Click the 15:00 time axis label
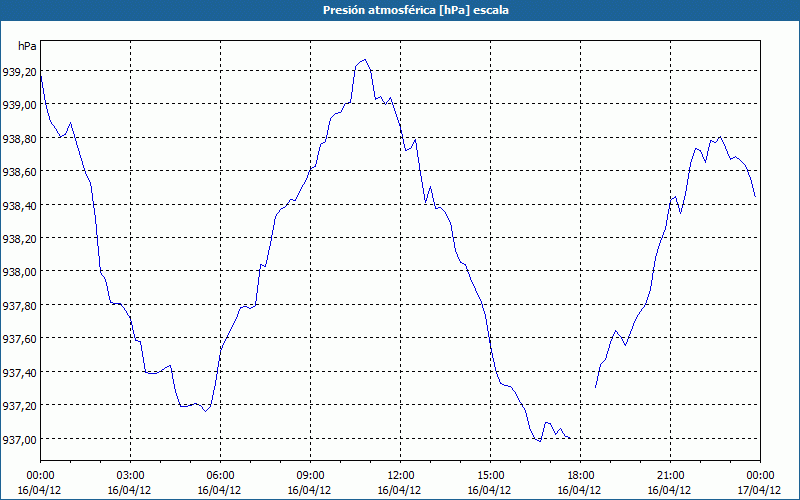 (490, 476)
